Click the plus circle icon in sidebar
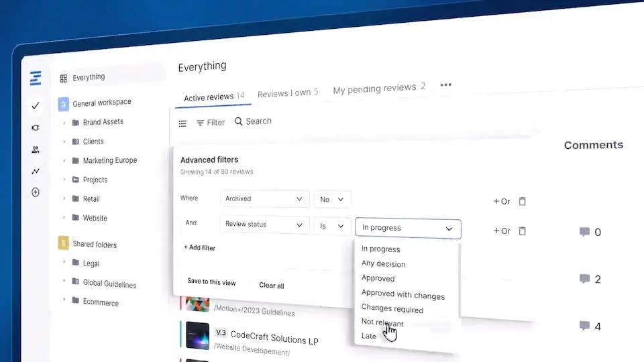This screenshot has width=644, height=362. coord(36,192)
